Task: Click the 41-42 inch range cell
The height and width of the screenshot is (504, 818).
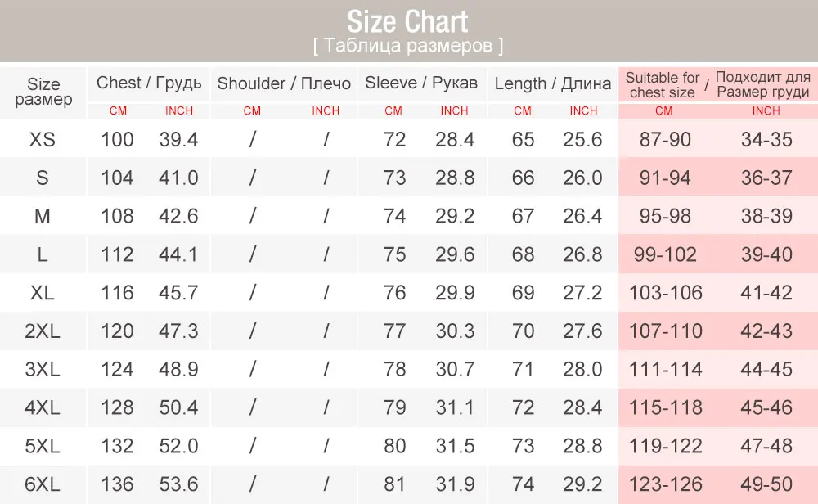Action: (x=766, y=293)
